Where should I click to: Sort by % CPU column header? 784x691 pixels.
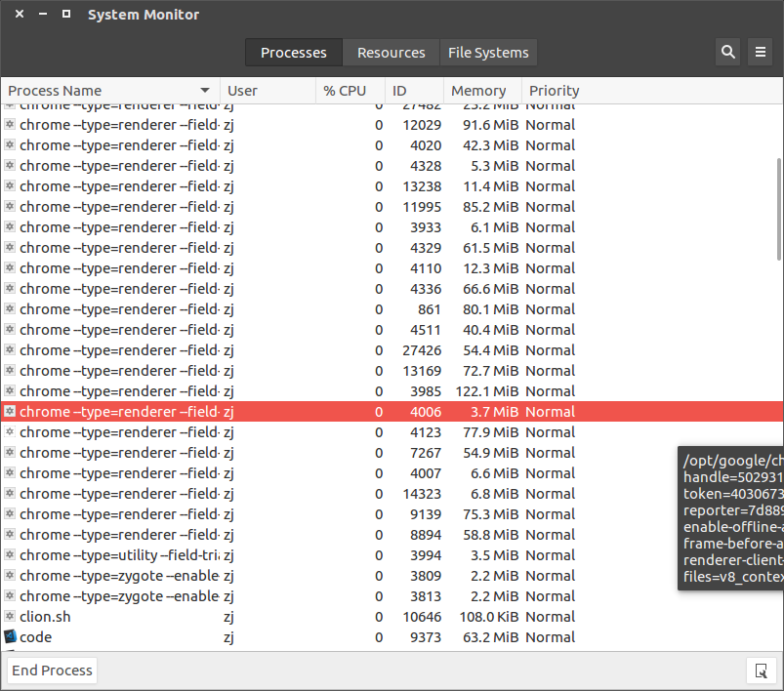click(x=351, y=91)
